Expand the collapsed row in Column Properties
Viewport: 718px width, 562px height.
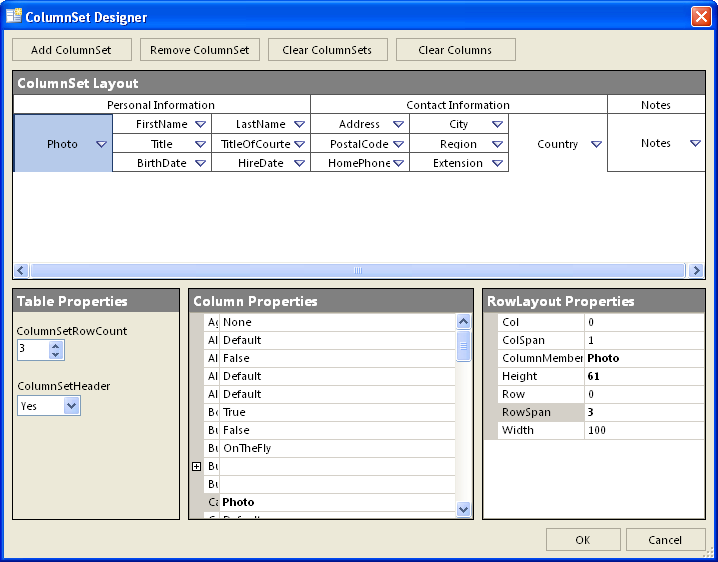(196, 466)
